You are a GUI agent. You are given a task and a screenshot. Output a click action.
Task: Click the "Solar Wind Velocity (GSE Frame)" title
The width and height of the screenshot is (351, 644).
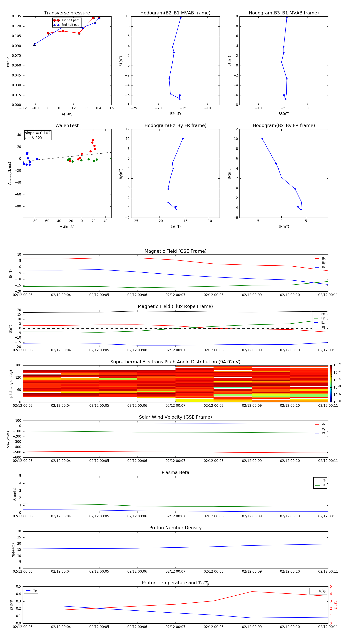(x=175, y=417)
